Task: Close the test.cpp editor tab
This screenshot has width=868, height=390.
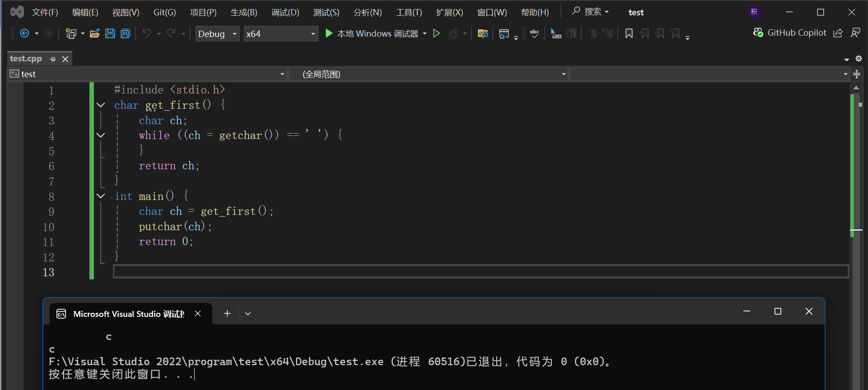Action: click(x=65, y=59)
